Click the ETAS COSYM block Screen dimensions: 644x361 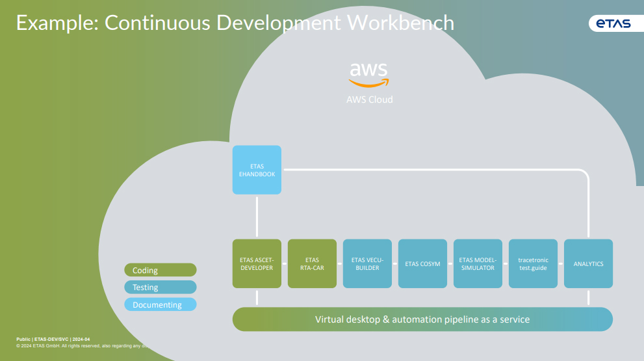point(422,263)
